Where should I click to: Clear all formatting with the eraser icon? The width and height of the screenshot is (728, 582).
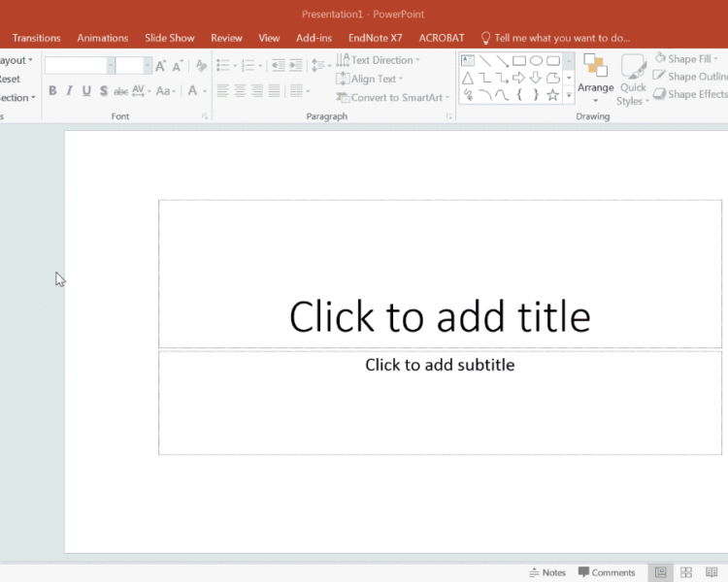click(201, 66)
